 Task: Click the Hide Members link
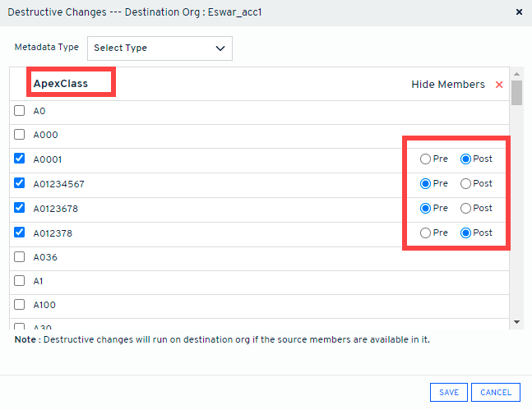tap(447, 85)
